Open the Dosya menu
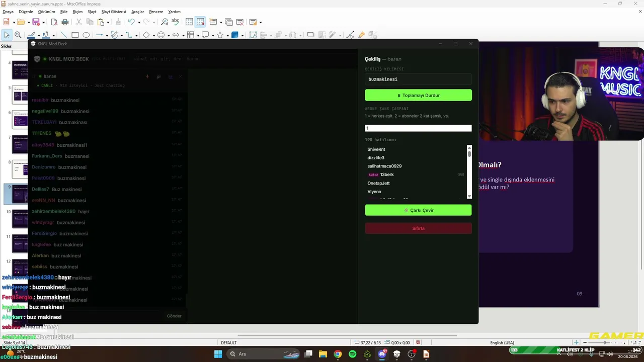 click(x=8, y=12)
